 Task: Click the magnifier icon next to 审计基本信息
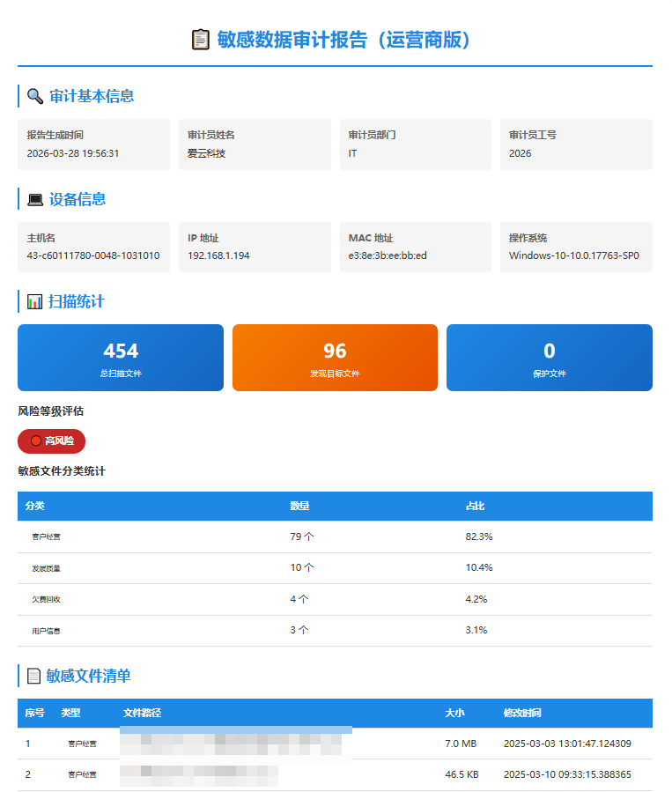click(35, 96)
